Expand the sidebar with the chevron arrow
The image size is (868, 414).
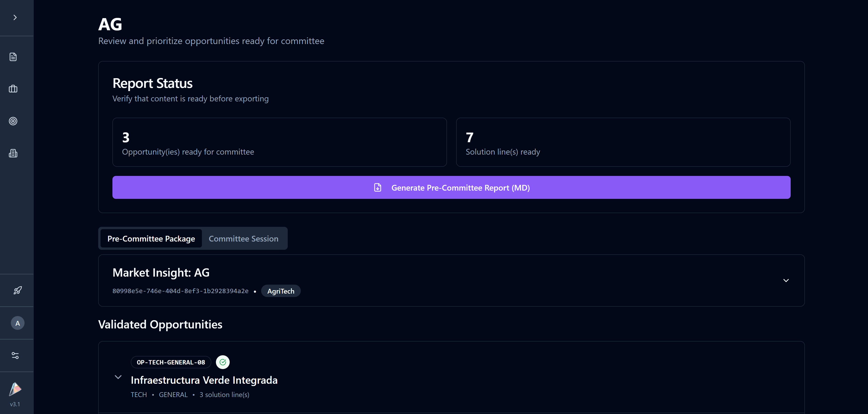pos(15,17)
